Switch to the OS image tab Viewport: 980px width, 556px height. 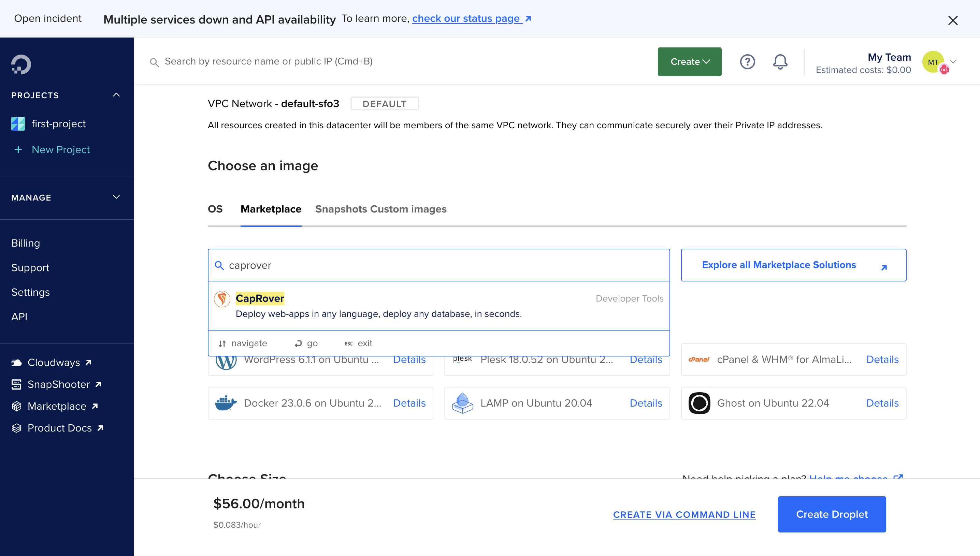point(215,209)
